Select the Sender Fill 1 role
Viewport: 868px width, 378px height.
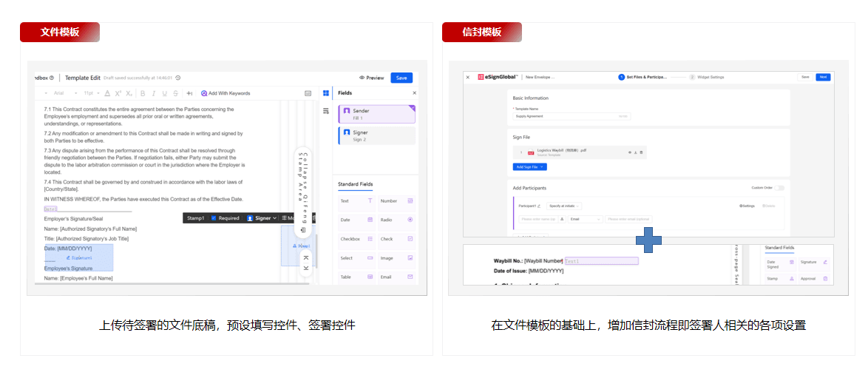click(x=376, y=114)
